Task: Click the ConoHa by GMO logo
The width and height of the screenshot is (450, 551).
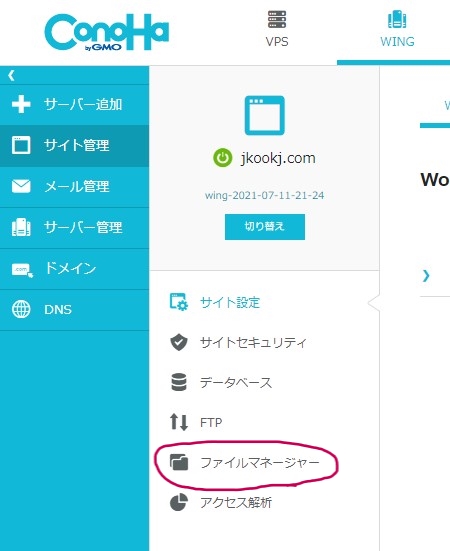Action: [x=107, y=32]
